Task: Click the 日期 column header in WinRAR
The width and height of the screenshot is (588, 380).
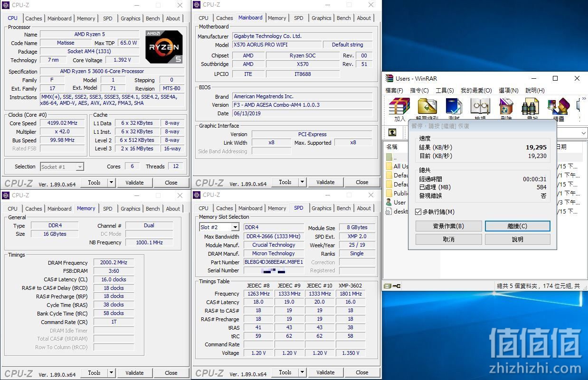Action: click(561, 147)
